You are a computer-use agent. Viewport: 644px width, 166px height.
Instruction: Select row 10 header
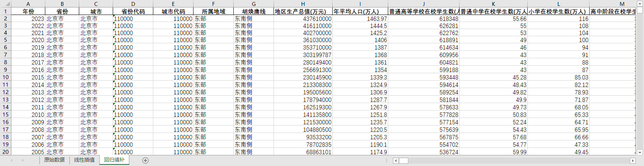click(5, 77)
